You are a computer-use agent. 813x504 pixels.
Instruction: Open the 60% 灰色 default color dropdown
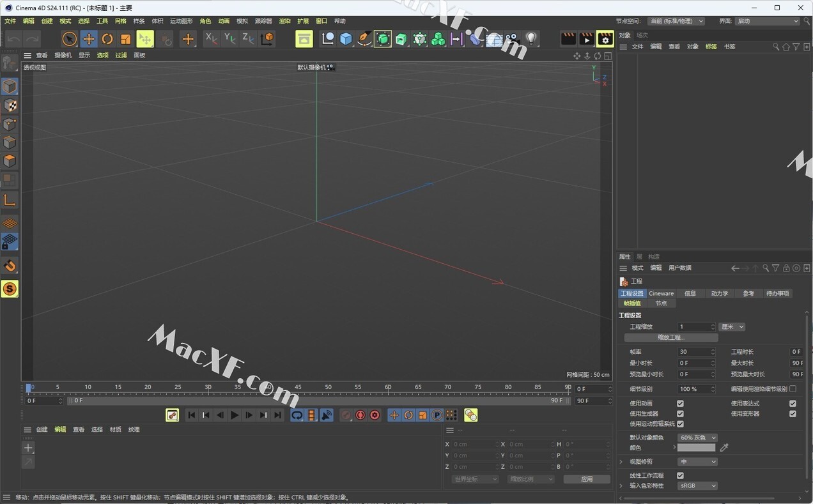[x=697, y=438]
